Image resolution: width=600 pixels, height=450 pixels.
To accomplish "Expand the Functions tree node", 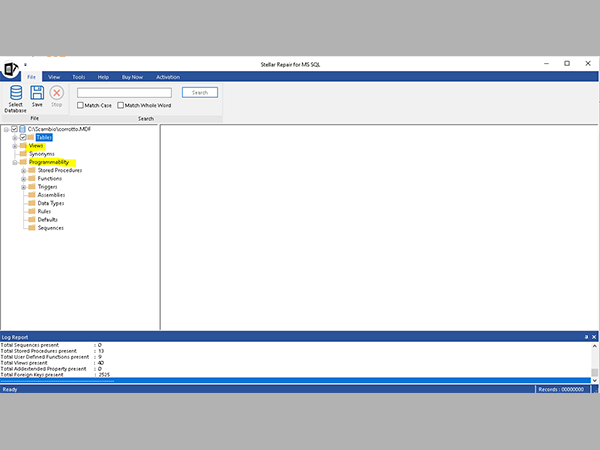I will click(x=23, y=179).
